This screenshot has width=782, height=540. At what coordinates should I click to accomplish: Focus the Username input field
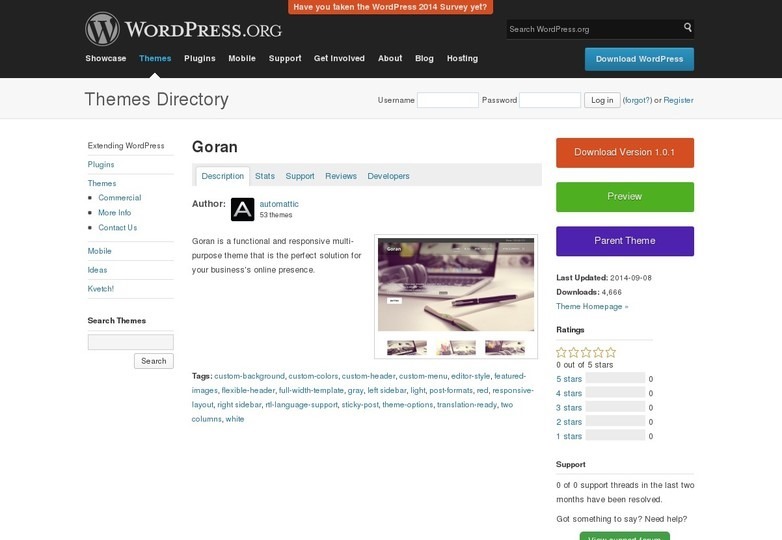point(447,100)
